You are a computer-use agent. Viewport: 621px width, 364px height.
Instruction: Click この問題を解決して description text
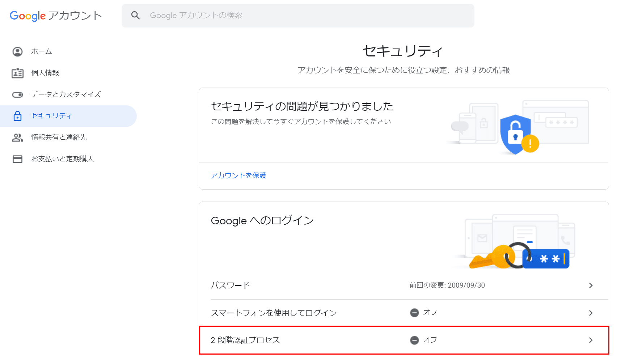pos(301,122)
